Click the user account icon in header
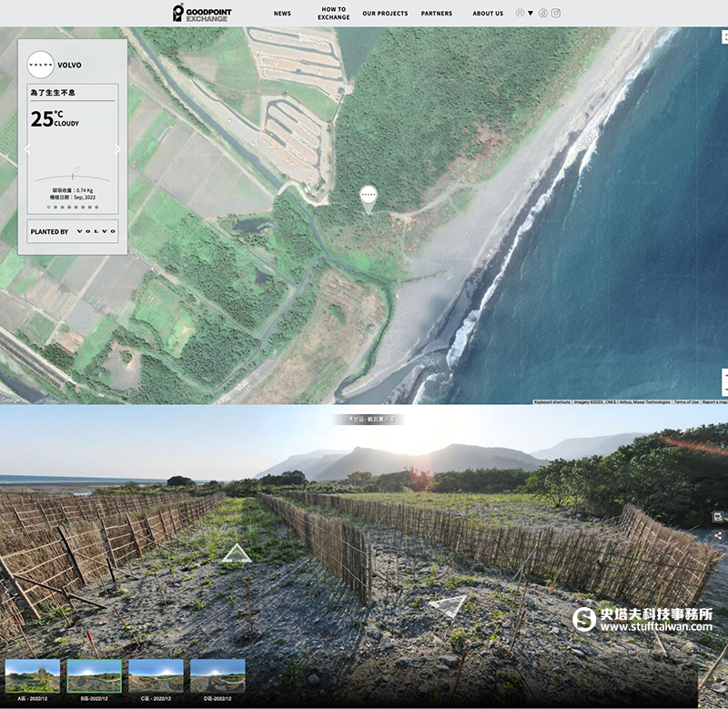 click(520, 14)
